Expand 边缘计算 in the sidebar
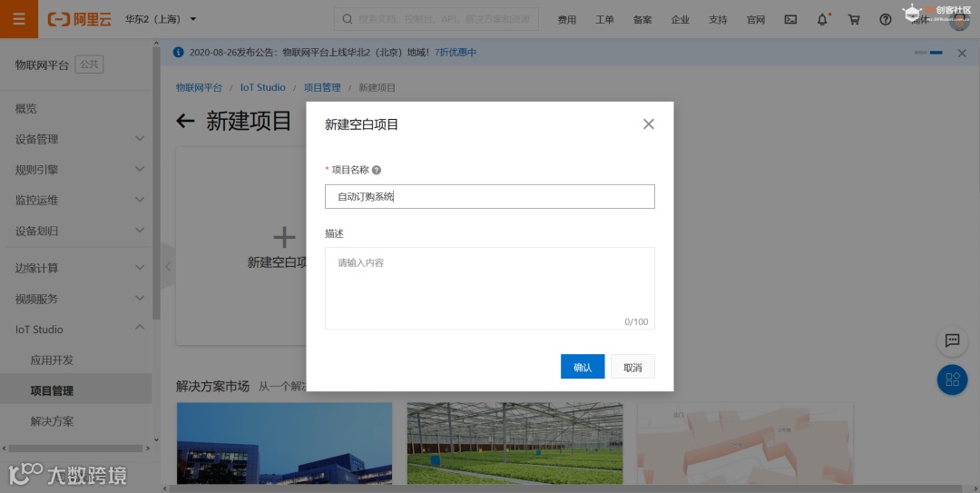980x493 pixels. pyautogui.click(x=75, y=268)
